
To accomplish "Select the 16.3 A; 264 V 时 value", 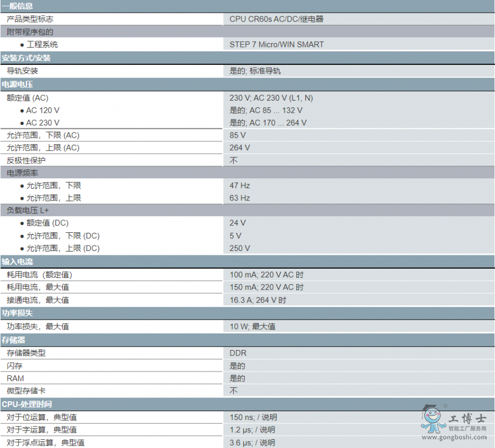I will point(257,301).
